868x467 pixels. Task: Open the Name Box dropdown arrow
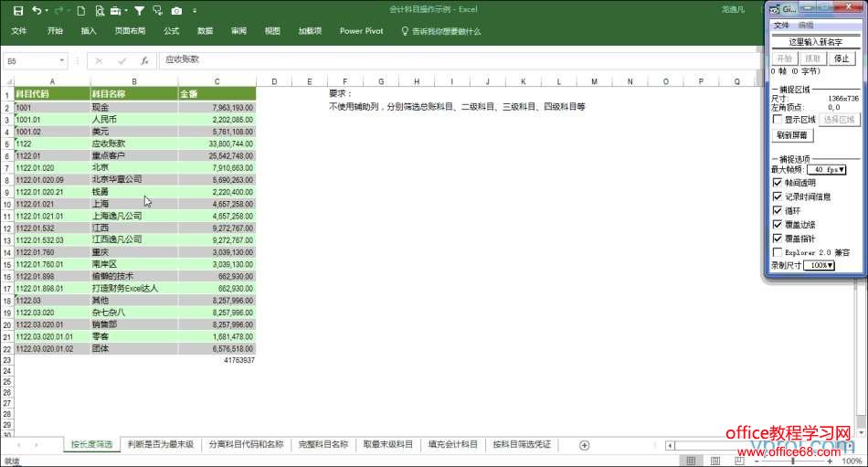coord(62,60)
